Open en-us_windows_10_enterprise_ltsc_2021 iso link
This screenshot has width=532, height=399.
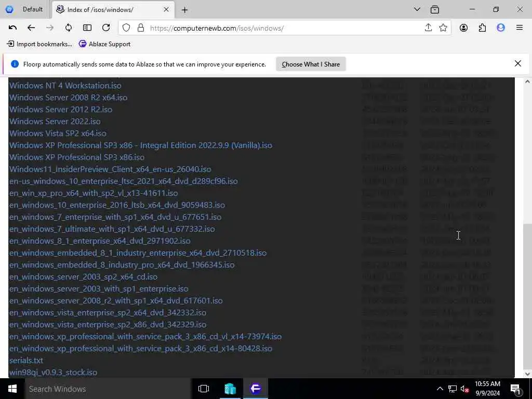pos(124,181)
